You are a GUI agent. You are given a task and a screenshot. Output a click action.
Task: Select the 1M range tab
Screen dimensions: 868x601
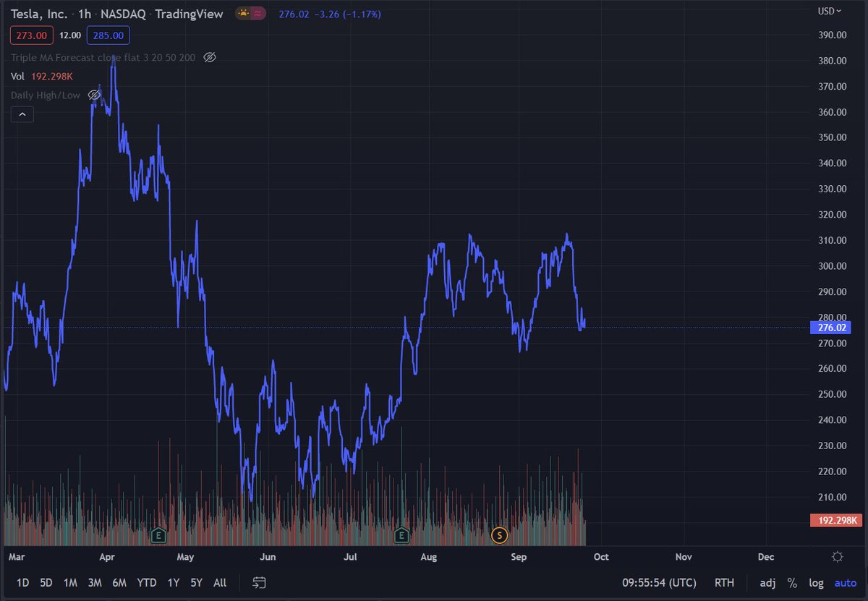coord(70,583)
